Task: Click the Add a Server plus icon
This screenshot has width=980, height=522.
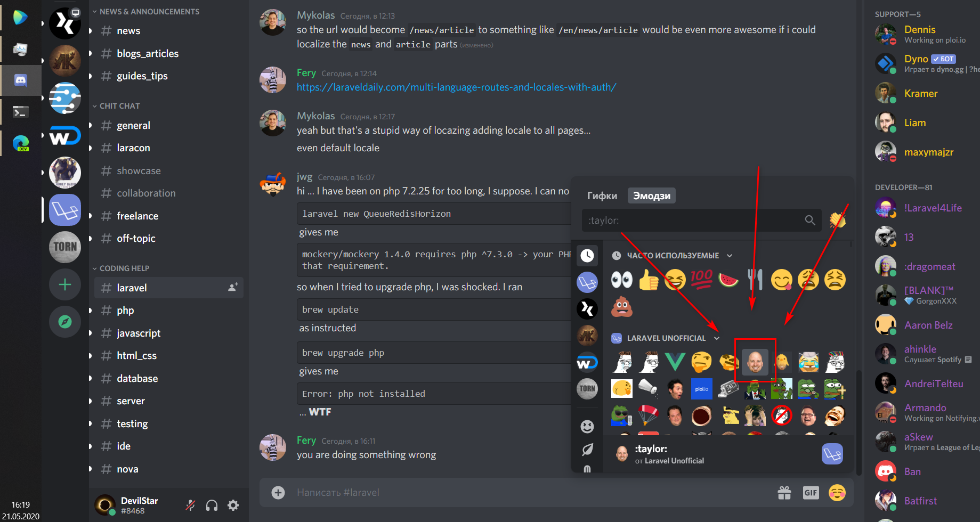Action: pos(65,284)
